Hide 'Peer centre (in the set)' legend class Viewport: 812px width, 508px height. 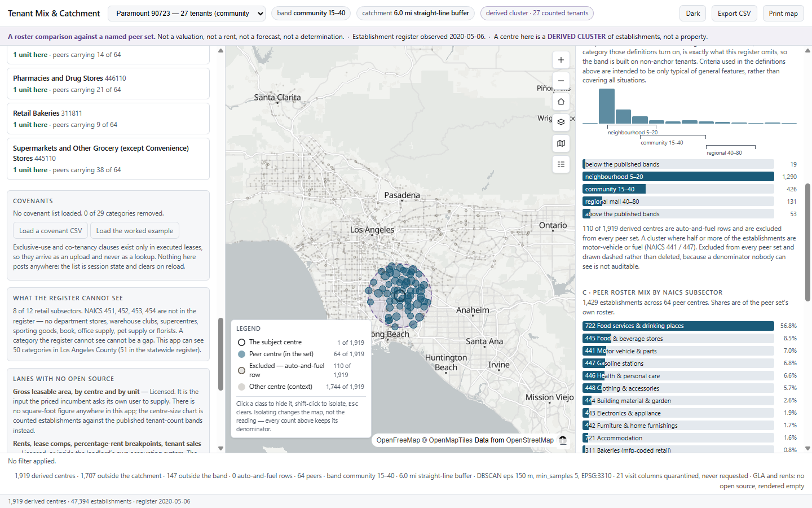point(301,354)
